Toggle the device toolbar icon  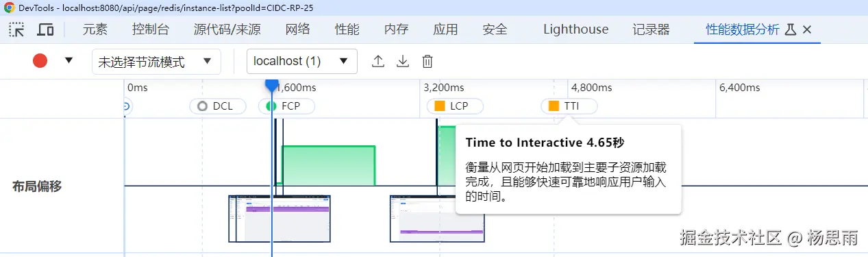45,29
